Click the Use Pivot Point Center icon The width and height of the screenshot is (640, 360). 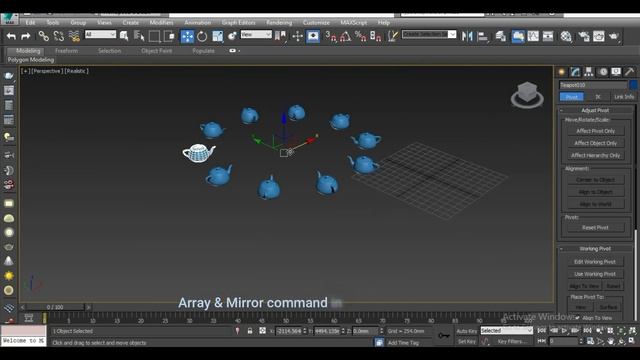[280, 36]
